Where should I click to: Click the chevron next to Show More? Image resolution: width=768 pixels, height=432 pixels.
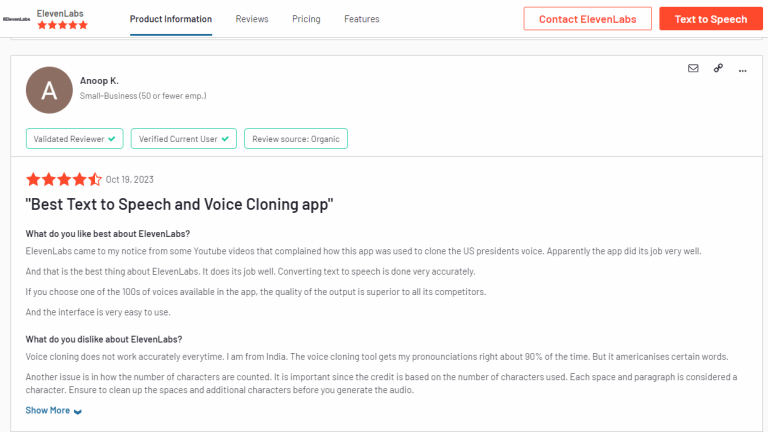point(78,411)
